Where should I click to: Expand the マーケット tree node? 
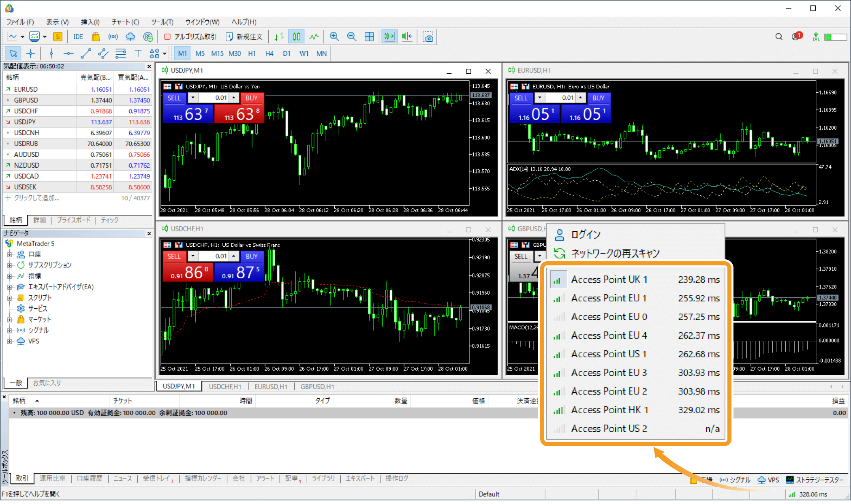tap(9, 320)
